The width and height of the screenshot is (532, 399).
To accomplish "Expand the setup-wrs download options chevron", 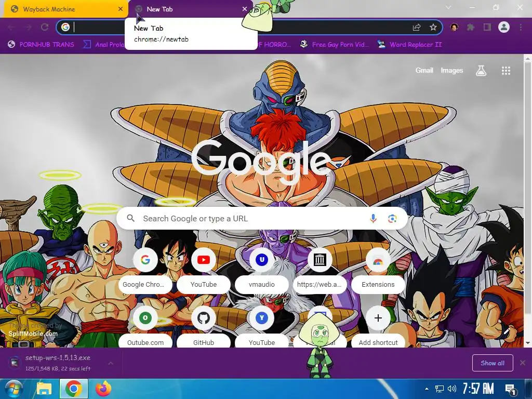I will (x=111, y=363).
